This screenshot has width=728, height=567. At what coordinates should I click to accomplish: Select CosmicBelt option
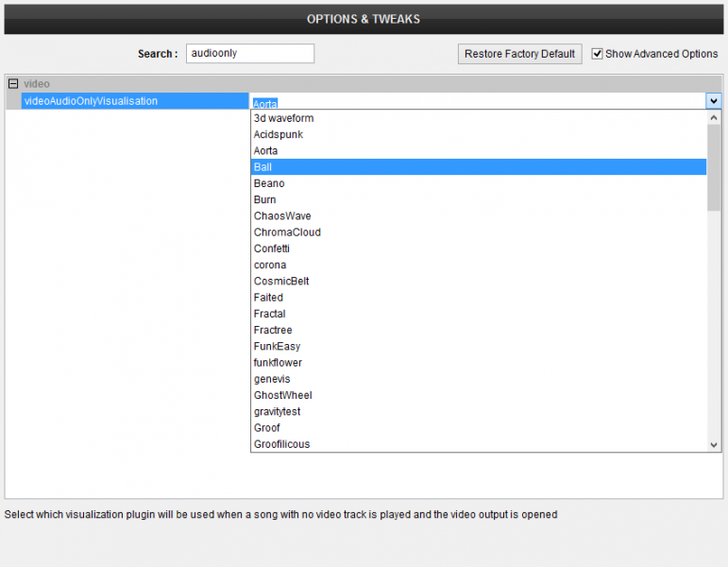[479, 281]
